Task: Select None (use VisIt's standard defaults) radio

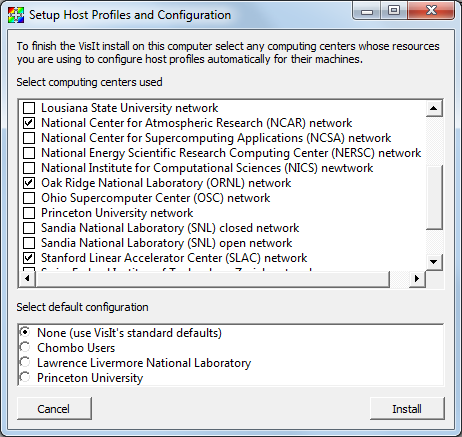Action: click(x=25, y=332)
